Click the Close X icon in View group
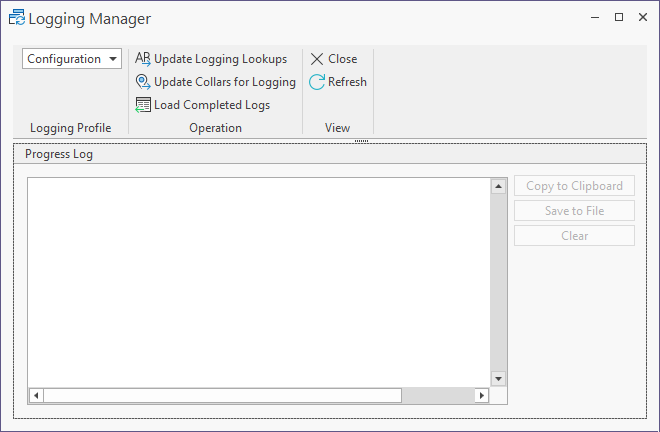Viewport: 660px width, 432px height. [x=317, y=59]
